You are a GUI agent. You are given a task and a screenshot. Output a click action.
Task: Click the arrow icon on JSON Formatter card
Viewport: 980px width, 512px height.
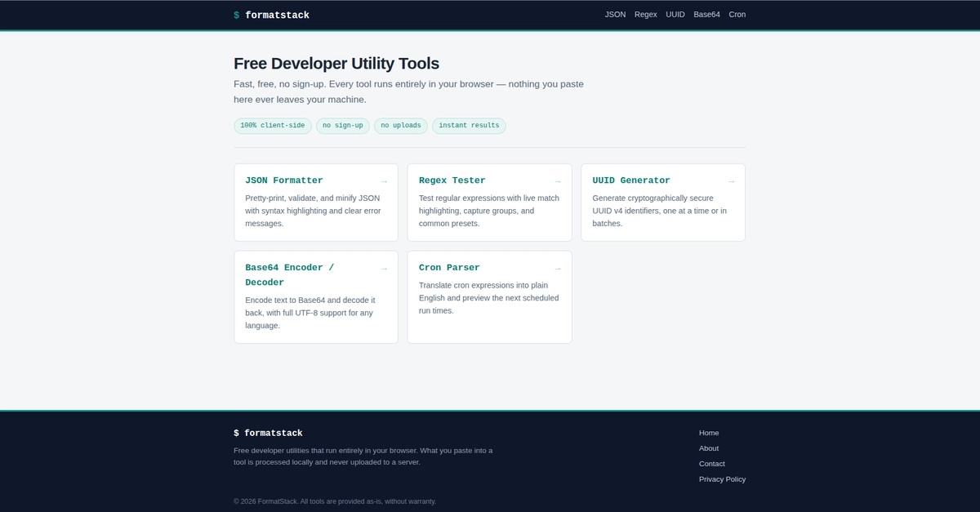tap(384, 181)
